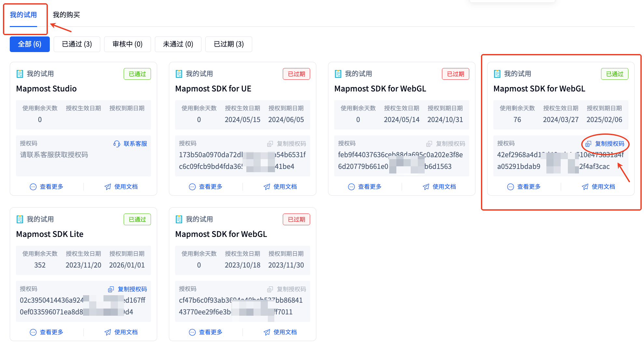
Task: Open 使用文档 in Mapmost SDK for UE card
Action: tap(285, 187)
